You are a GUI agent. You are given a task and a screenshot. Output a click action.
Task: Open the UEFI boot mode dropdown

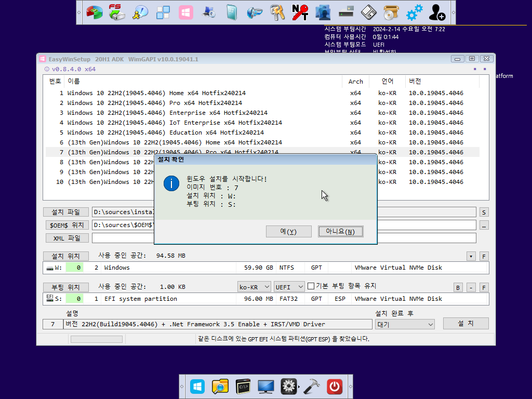(x=289, y=287)
